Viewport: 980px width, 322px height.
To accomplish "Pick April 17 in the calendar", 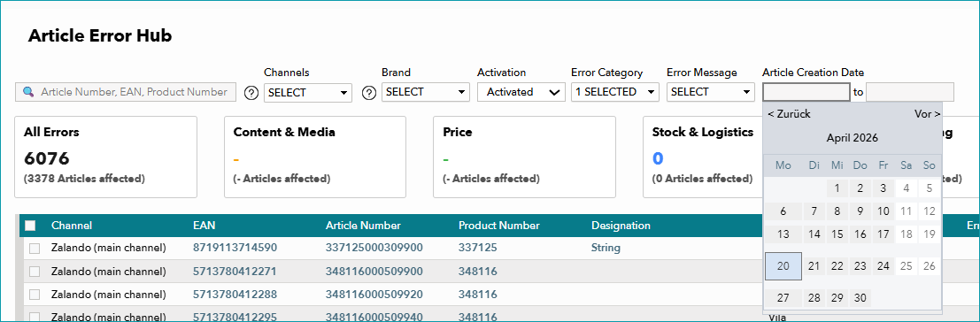I will 884,234.
